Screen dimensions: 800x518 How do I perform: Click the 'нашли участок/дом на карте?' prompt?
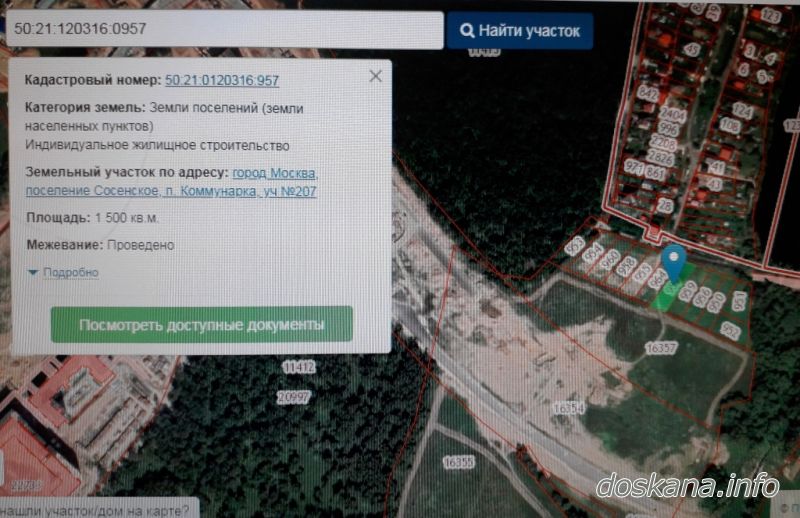[100, 510]
